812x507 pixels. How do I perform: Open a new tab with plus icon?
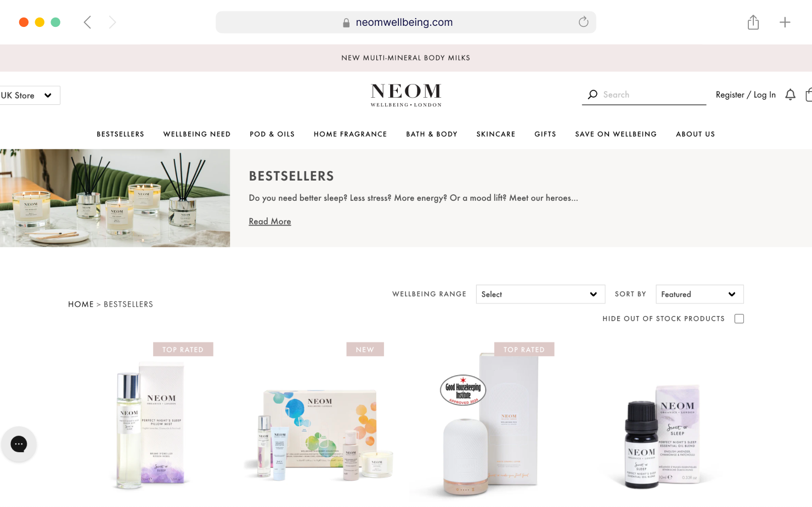pos(785,22)
